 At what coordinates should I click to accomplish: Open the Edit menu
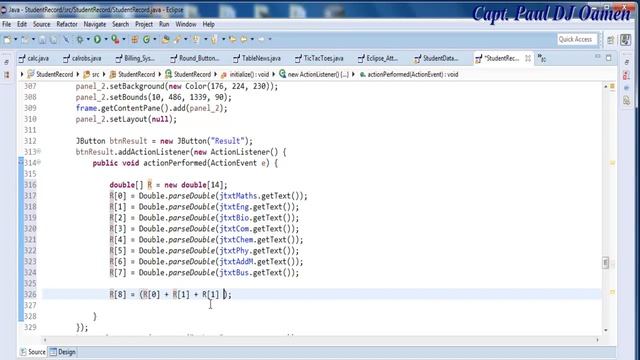[22, 24]
